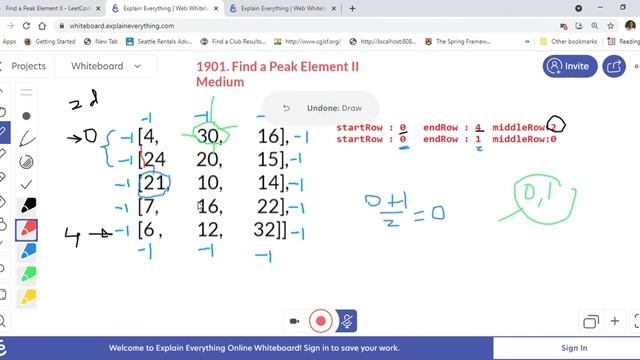
Task: Select the black pen color
Action: coord(27,206)
